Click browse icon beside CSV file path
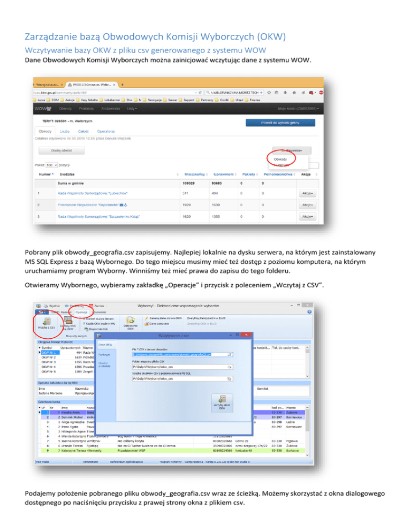Viewport: 411px width, 532px height. [x=229, y=354]
